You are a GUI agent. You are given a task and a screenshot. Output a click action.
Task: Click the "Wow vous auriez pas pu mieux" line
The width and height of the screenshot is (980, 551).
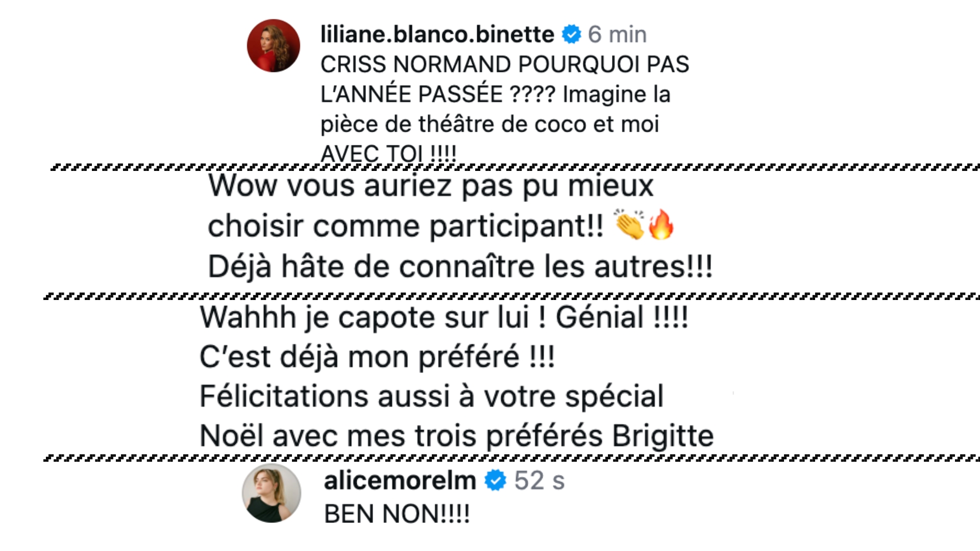tap(430, 186)
